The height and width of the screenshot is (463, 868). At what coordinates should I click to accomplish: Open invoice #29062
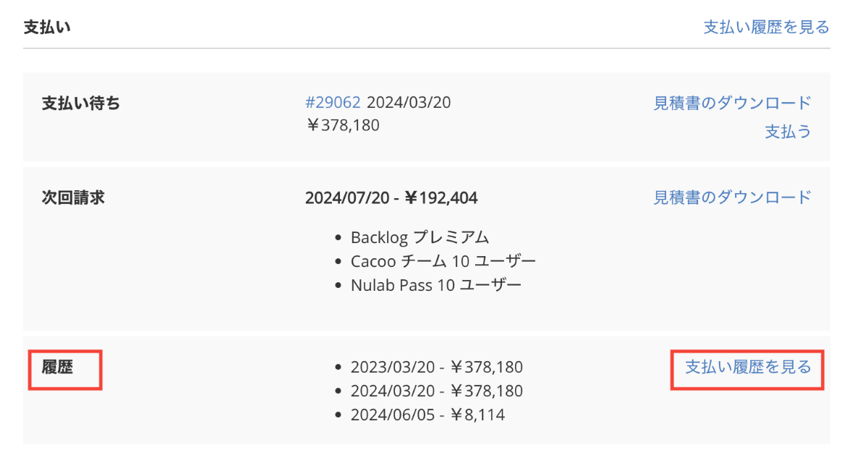[x=333, y=103]
